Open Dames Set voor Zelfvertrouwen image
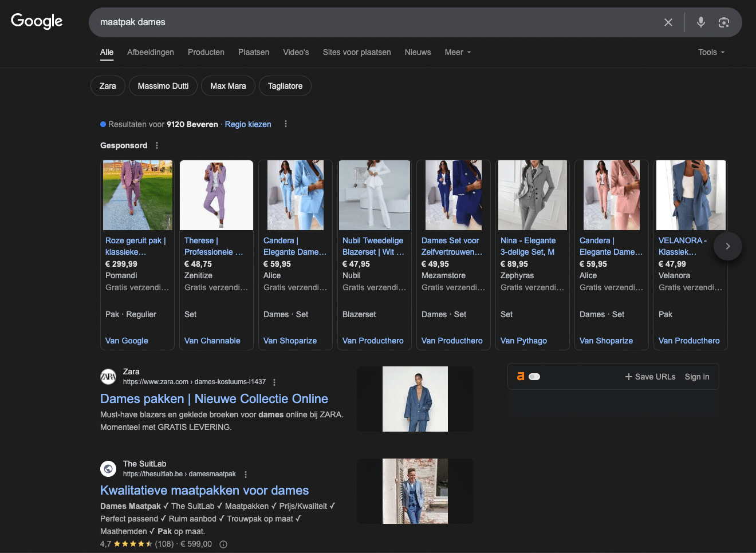The width and height of the screenshot is (756, 553). point(454,195)
